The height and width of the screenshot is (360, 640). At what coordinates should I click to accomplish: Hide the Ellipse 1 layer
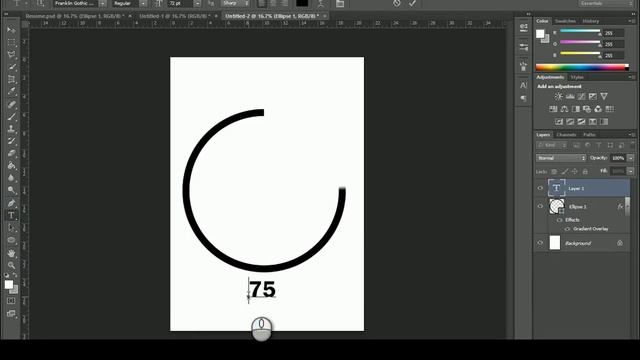540,207
